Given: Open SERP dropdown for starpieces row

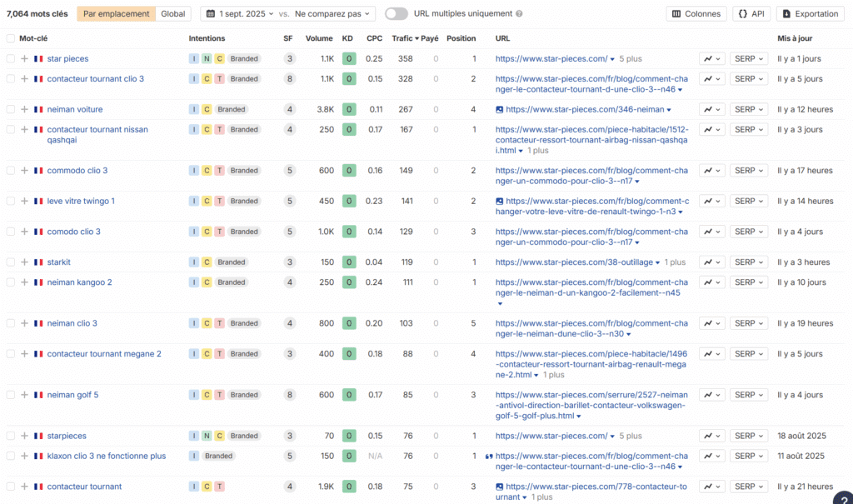Looking at the screenshot, I should click(749, 436).
